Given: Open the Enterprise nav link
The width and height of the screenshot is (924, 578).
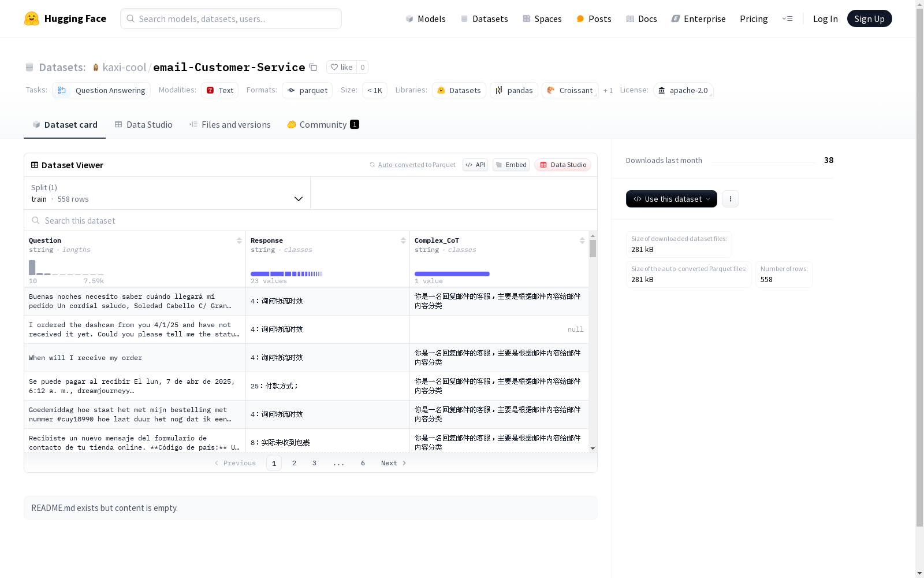Looking at the screenshot, I should (698, 18).
